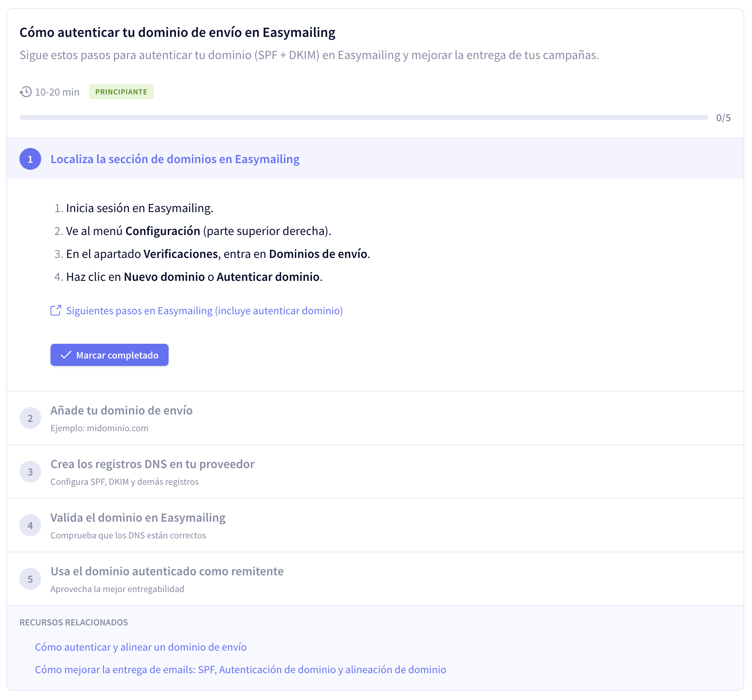Click the step 4 numbered circle
This screenshot has width=752, height=700.
tap(30, 526)
